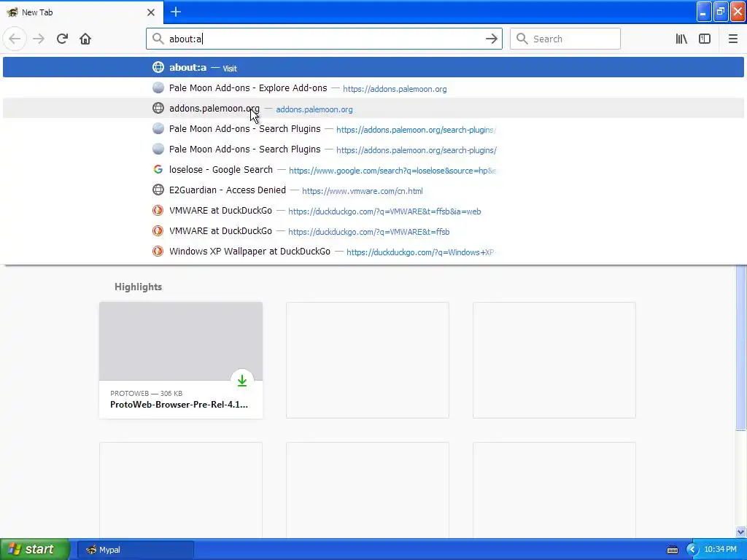The image size is (747, 560).
Task: Click the Google search loselose URL
Action: [392, 171]
